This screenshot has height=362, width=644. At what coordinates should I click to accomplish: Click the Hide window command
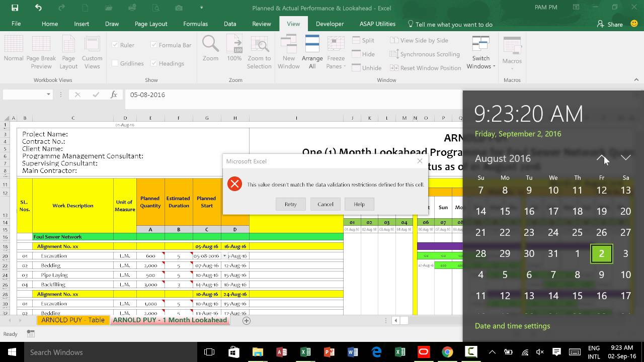coord(363,54)
